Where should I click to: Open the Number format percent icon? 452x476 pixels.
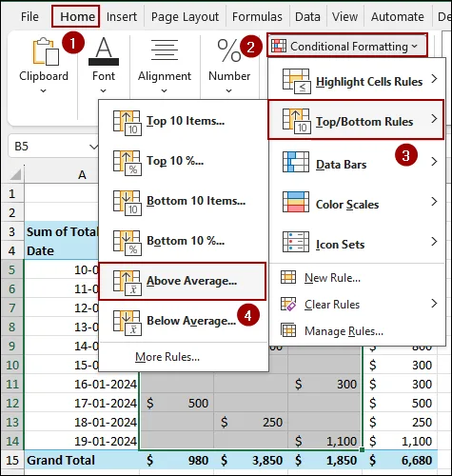coord(229,50)
